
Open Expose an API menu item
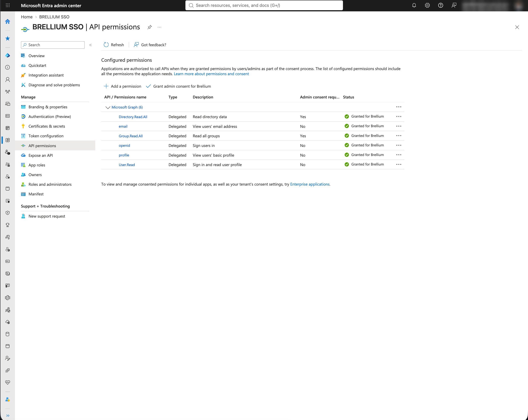[40, 155]
